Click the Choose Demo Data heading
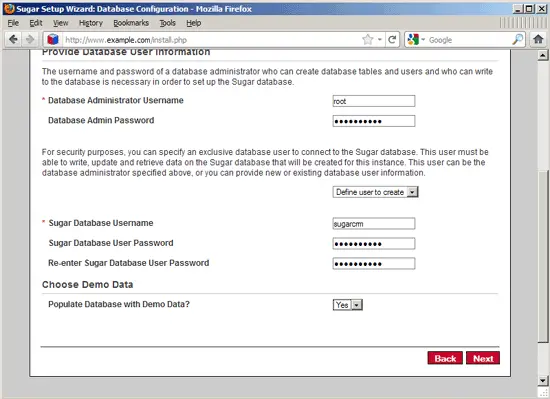Viewport: 550px width, 399px height. tap(88, 284)
